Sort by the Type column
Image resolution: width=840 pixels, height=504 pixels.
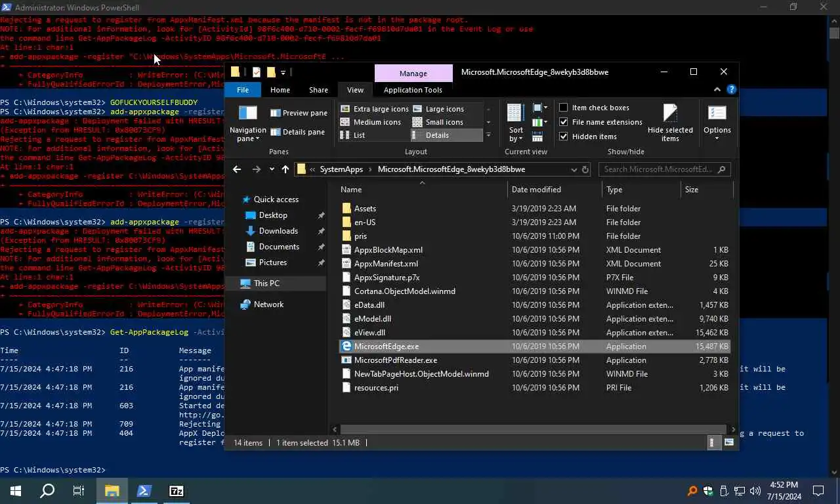coord(641,190)
